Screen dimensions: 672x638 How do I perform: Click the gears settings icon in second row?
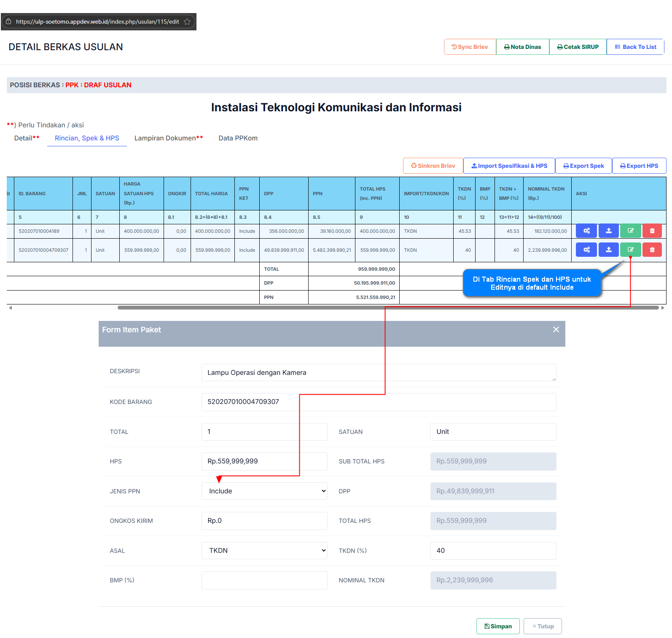pos(586,250)
